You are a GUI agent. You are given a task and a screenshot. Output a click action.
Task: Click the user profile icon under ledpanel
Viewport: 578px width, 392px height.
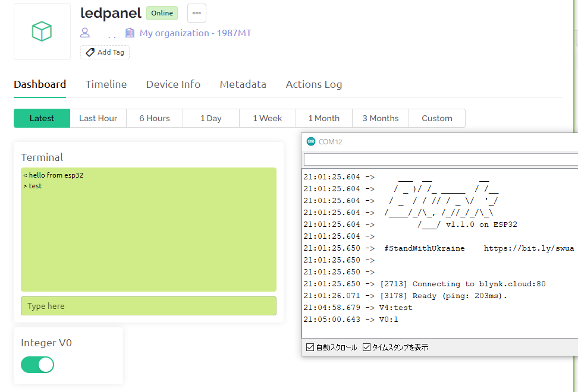coord(85,33)
